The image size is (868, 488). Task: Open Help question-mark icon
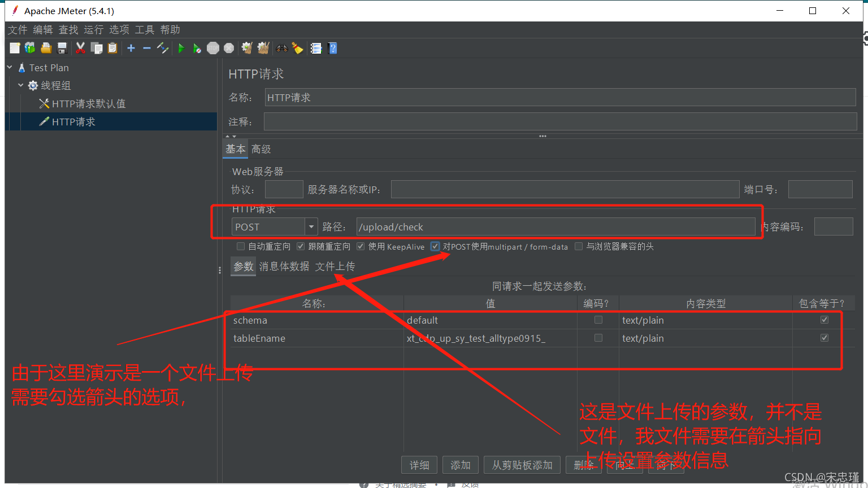[x=332, y=48]
